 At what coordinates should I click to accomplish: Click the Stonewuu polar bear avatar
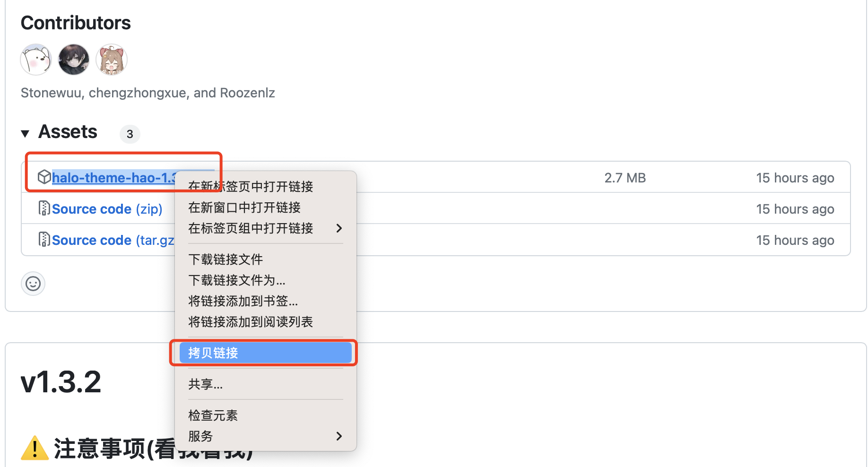(36, 60)
